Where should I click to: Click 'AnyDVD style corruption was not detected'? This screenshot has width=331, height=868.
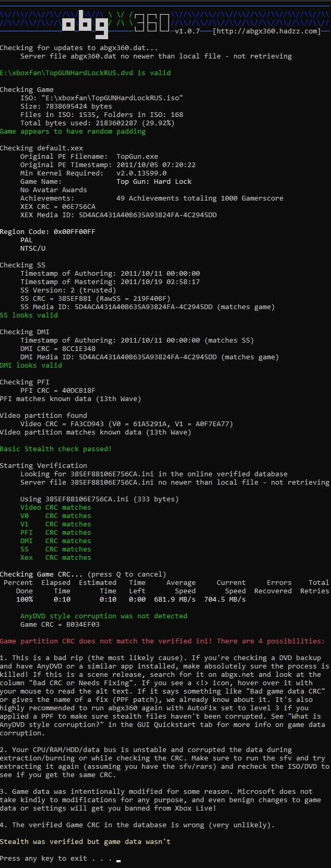pyautogui.click(x=104, y=616)
